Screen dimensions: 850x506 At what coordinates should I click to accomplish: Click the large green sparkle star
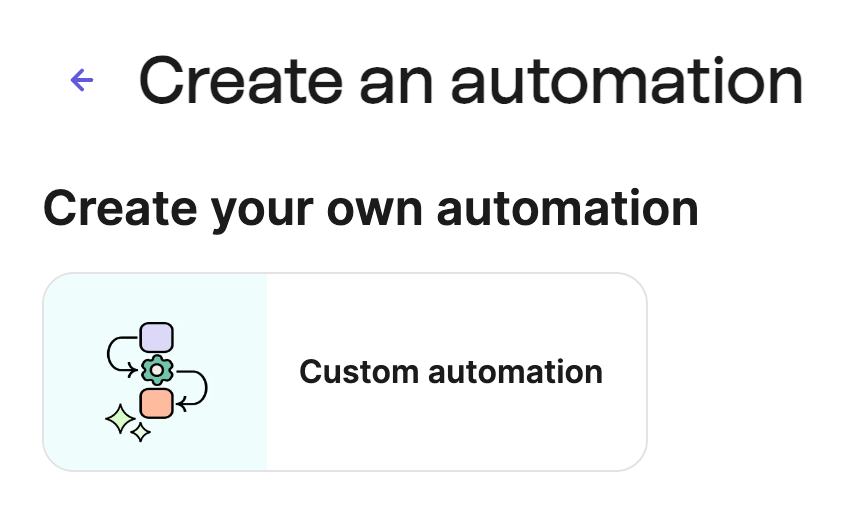tap(120, 419)
